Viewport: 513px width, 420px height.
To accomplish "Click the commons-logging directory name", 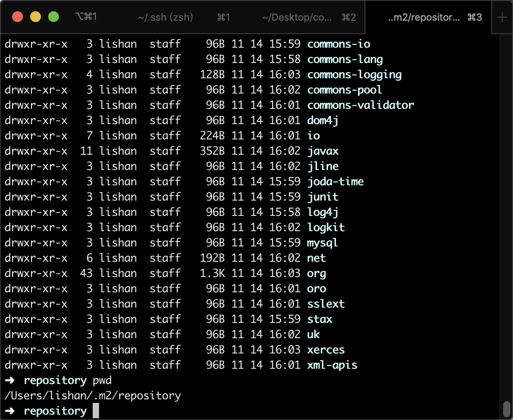I will (354, 75).
